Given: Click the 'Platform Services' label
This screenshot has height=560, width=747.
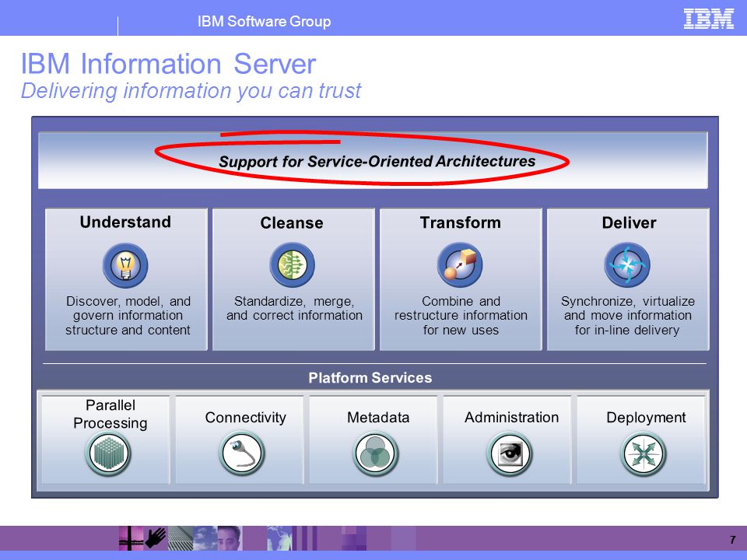Looking at the screenshot, I should point(370,378).
